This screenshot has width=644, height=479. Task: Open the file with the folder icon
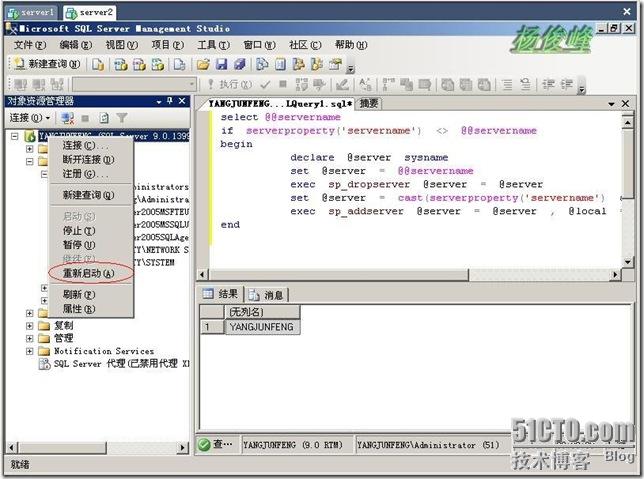[203, 64]
